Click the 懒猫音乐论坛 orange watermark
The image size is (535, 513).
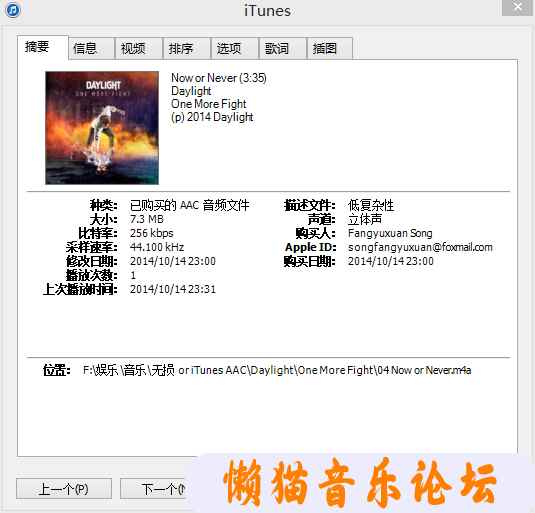pos(360,482)
